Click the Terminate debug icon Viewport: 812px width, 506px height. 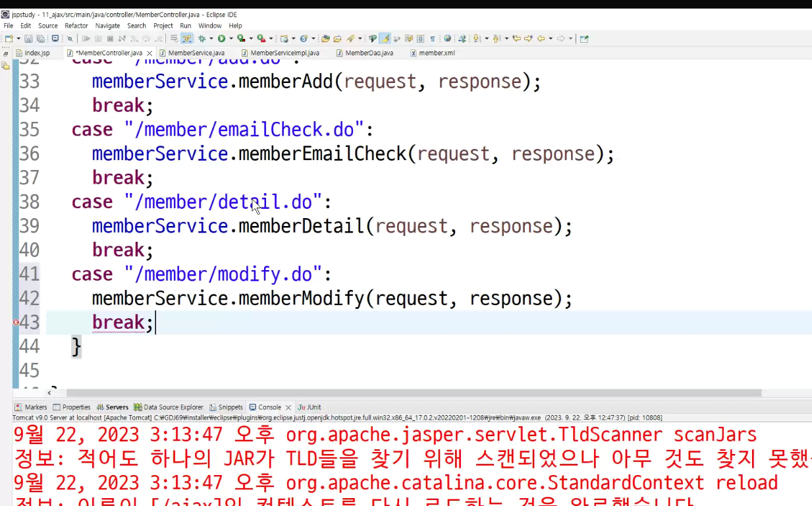pos(110,39)
